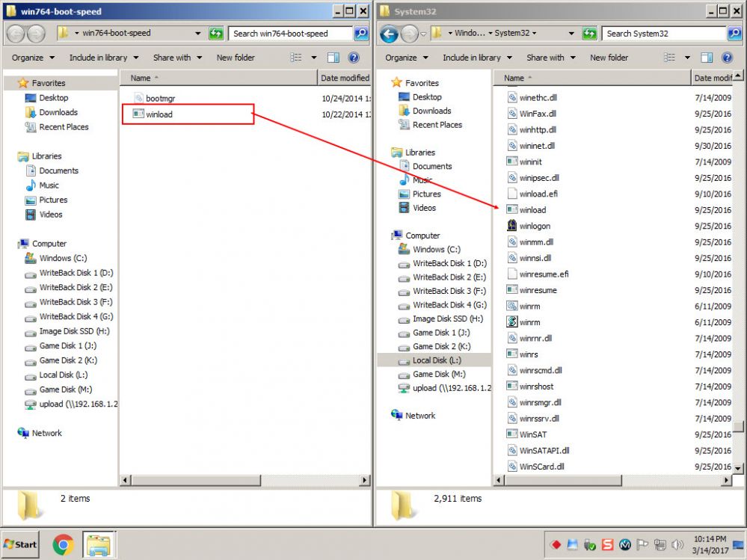Toggle preview pane in System32 window
The width and height of the screenshot is (747, 560).
pyautogui.click(x=707, y=58)
